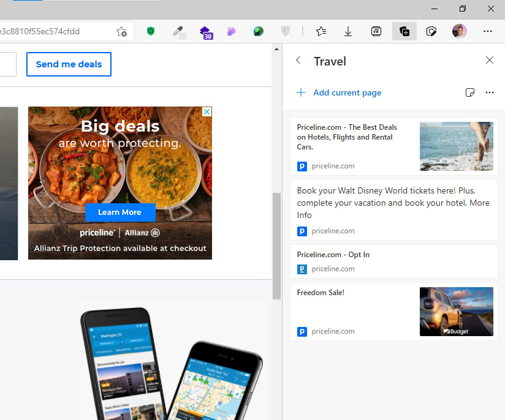Image resolution: width=505 pixels, height=420 pixels.
Task: Add a note to the Travel collection
Action: point(470,92)
